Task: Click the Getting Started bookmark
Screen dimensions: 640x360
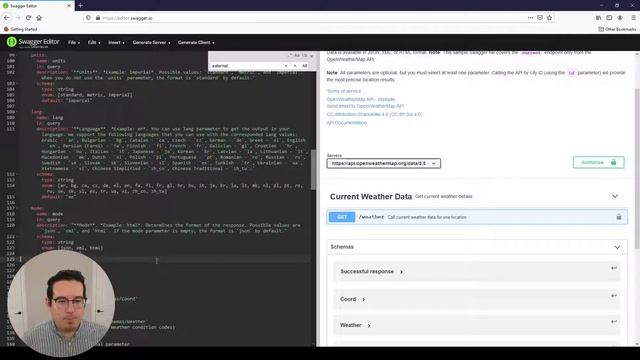Action: tap(20, 29)
